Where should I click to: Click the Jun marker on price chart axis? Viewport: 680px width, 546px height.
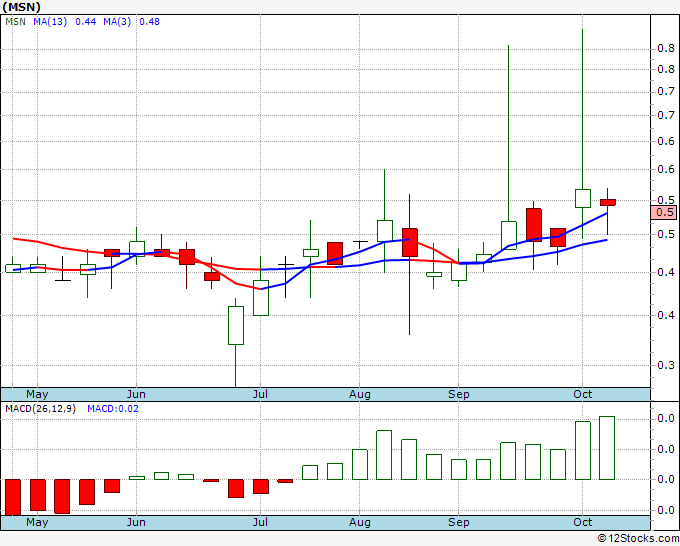click(x=136, y=394)
